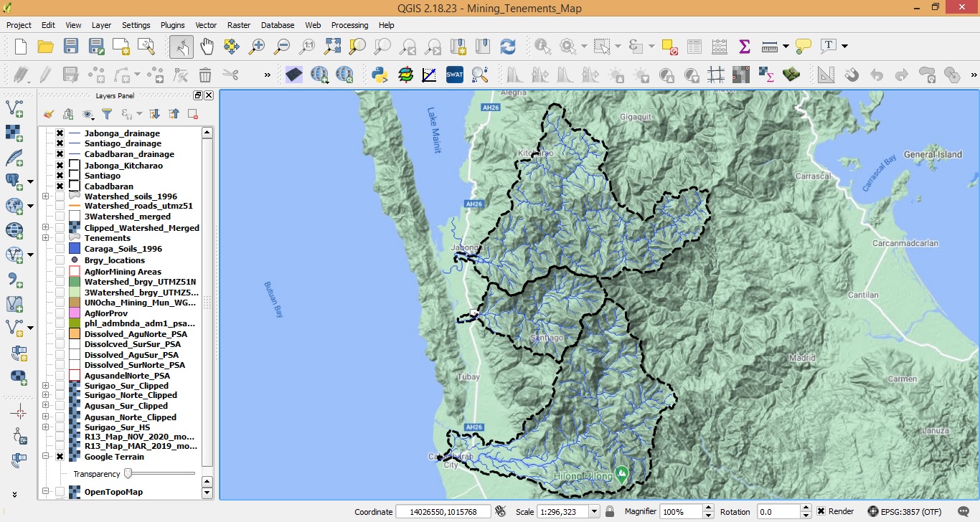Click the Refresh map icon

(x=508, y=47)
